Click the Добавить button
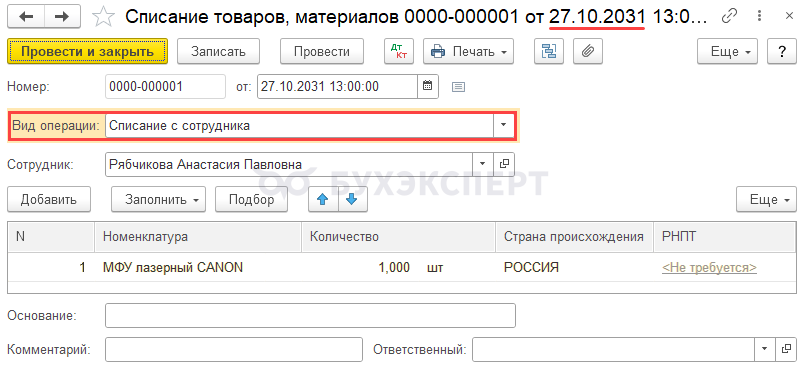The height and width of the screenshot is (367, 800). click(49, 199)
